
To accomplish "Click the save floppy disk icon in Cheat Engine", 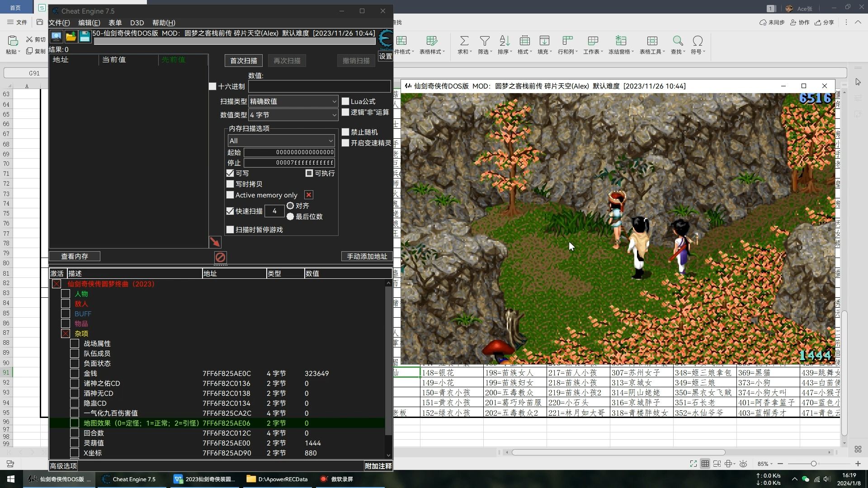I will 85,37.
